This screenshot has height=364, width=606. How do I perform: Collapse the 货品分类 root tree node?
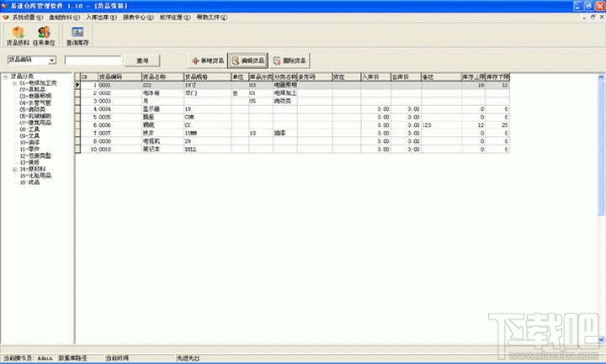tap(5, 76)
